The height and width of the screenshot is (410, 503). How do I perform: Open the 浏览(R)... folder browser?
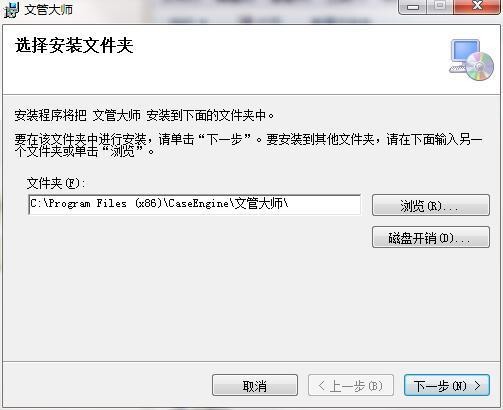(431, 205)
